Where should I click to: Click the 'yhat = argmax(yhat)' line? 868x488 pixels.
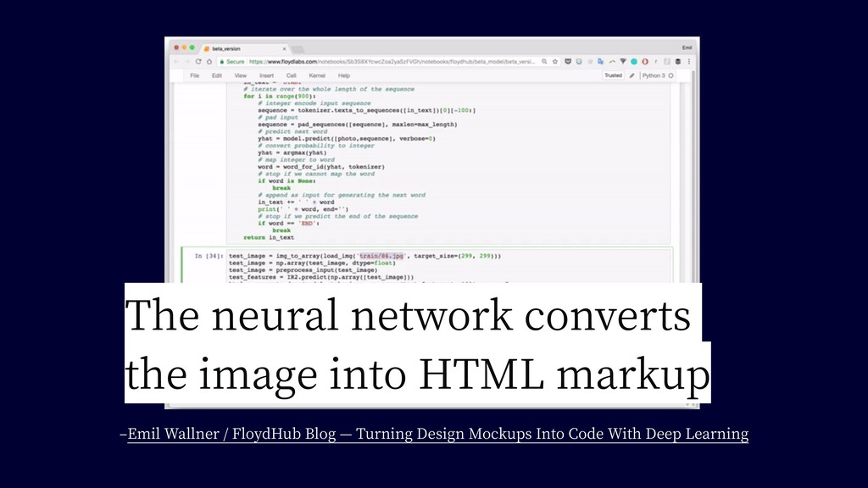pos(292,152)
